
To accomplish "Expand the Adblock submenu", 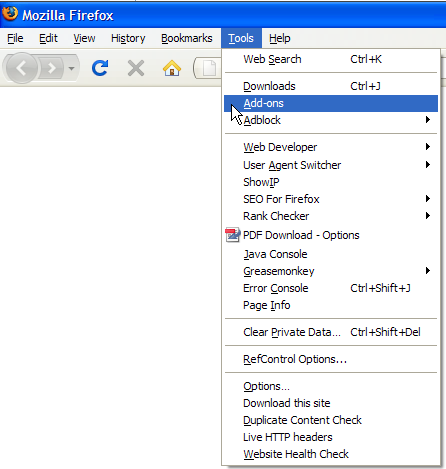I will (331, 120).
